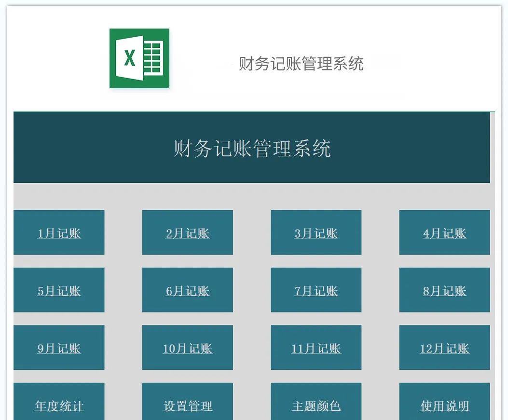This screenshot has width=508, height=420.
Task: Click the header title 财务记账管理系统 text
Action: pyautogui.click(x=302, y=63)
